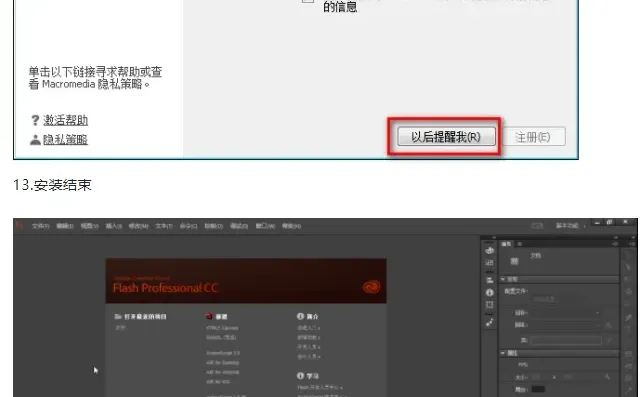Viewport: 641px width, 397px height.
Task: Click the wrench icon in the 大小 row
Action: [607, 377]
